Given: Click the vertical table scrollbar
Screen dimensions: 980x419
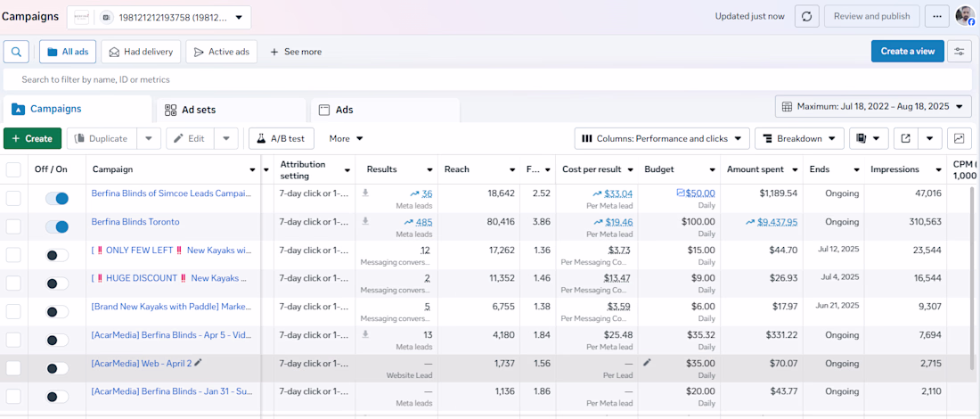Looking at the screenshot, I should point(970,278).
